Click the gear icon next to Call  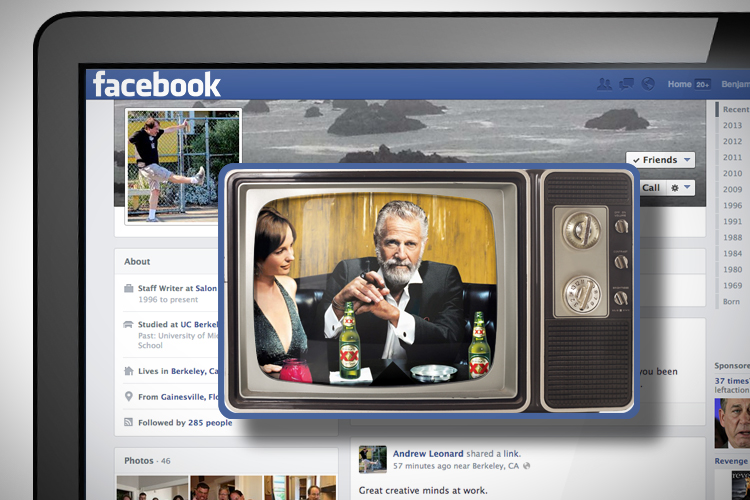[675, 188]
